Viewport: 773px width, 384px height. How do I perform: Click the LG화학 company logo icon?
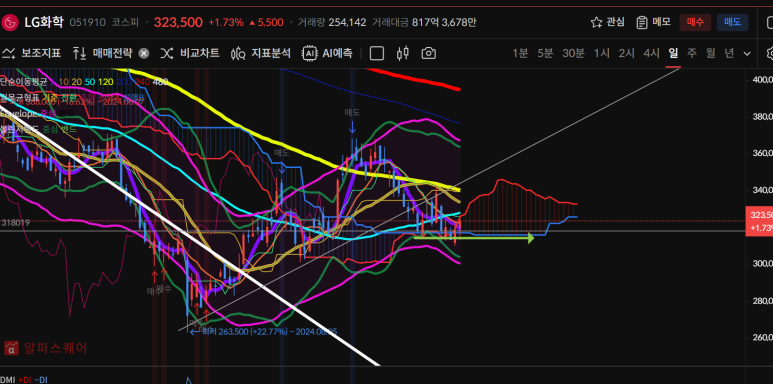(x=9, y=22)
